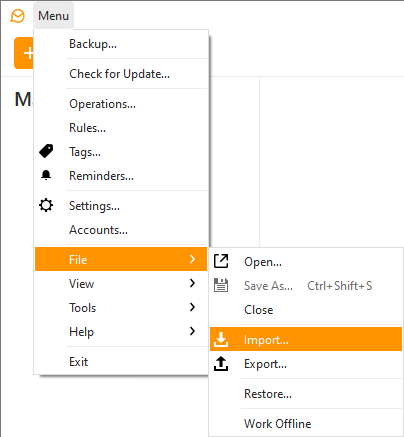Expand the Tools submenu chevron
This screenshot has height=437, width=404.
192,307
